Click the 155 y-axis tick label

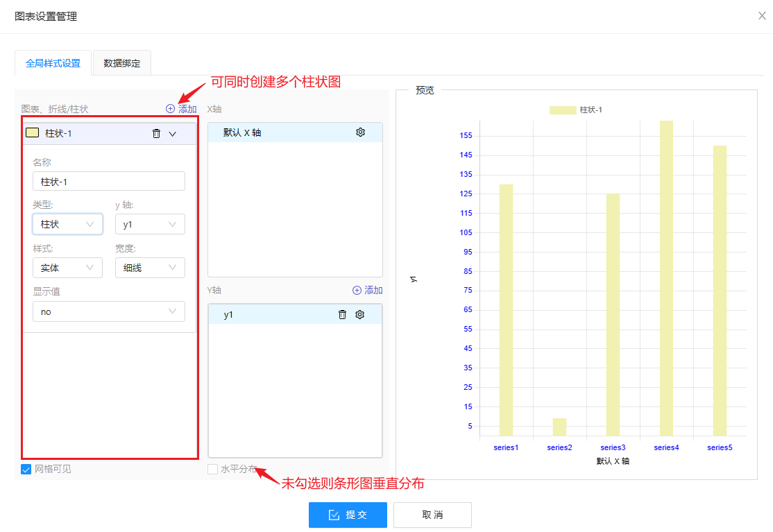point(466,135)
